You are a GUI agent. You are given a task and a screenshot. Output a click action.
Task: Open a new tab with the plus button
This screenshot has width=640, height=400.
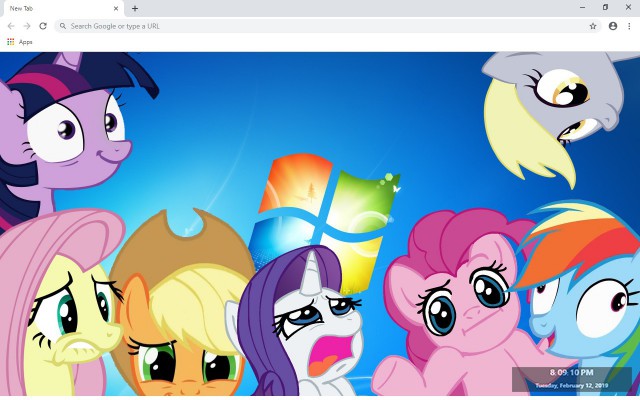click(135, 8)
